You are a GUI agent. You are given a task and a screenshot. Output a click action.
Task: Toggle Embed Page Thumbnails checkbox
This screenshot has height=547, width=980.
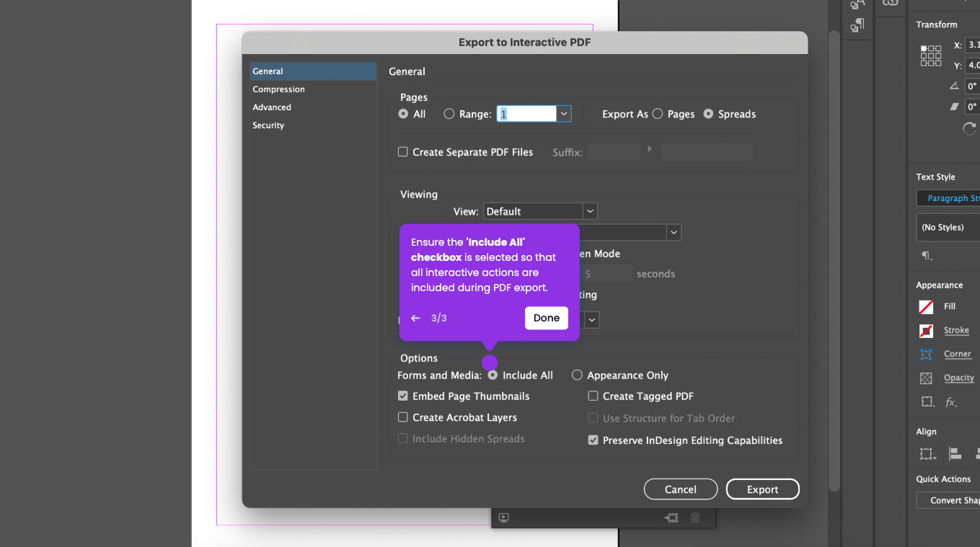click(403, 396)
